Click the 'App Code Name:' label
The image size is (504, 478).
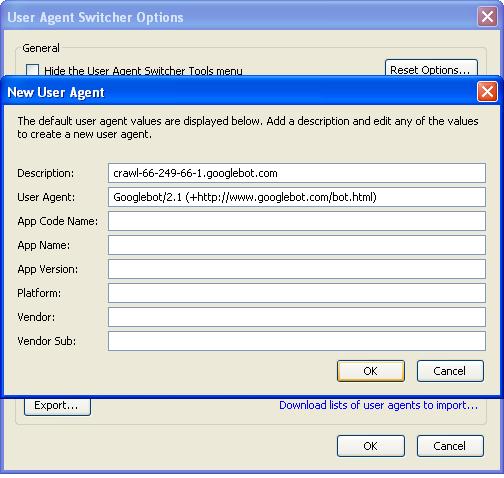coord(58,221)
